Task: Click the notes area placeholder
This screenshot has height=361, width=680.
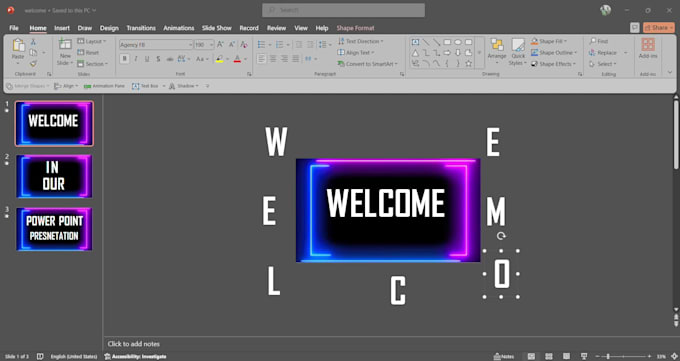Action: (x=134, y=344)
